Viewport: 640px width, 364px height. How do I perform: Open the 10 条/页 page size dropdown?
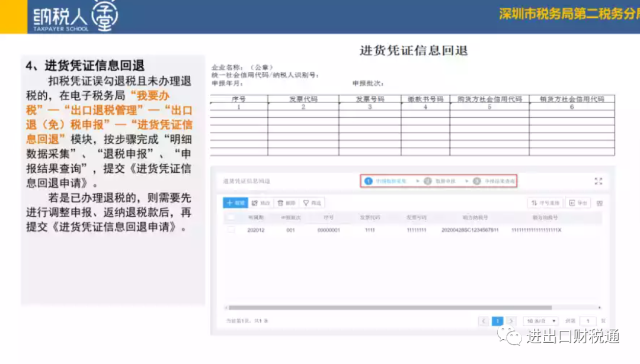(541, 321)
